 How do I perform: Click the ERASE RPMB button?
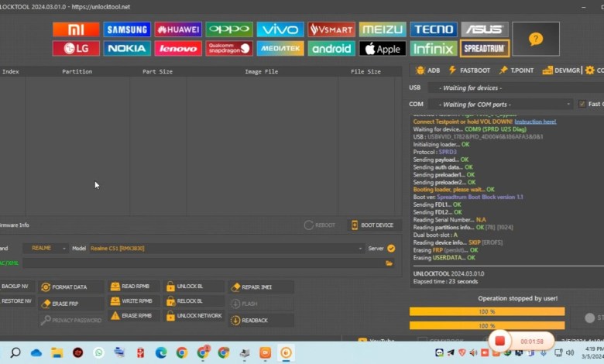133,316
